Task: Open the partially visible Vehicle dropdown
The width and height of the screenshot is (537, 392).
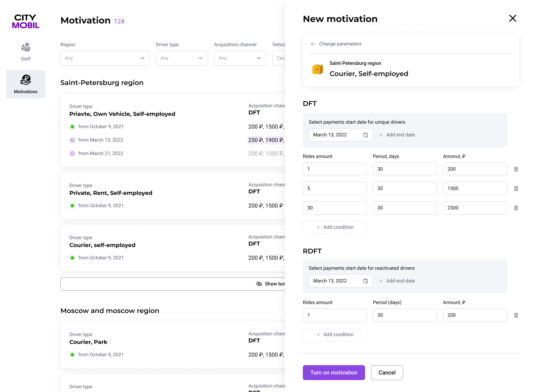Action: pos(279,58)
